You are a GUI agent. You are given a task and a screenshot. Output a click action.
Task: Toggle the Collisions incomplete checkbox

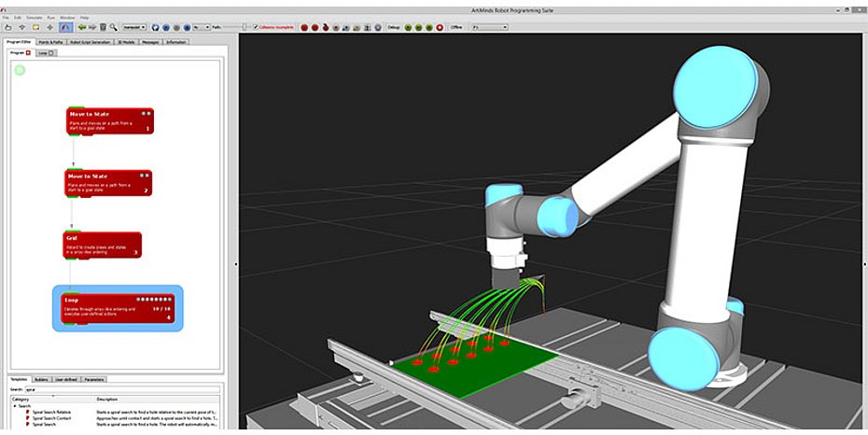click(255, 27)
